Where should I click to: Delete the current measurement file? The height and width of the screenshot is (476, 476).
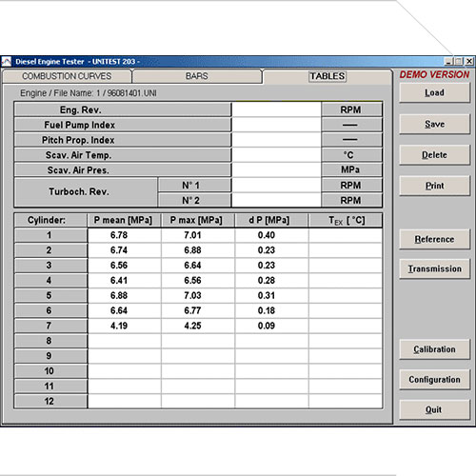pyautogui.click(x=434, y=155)
